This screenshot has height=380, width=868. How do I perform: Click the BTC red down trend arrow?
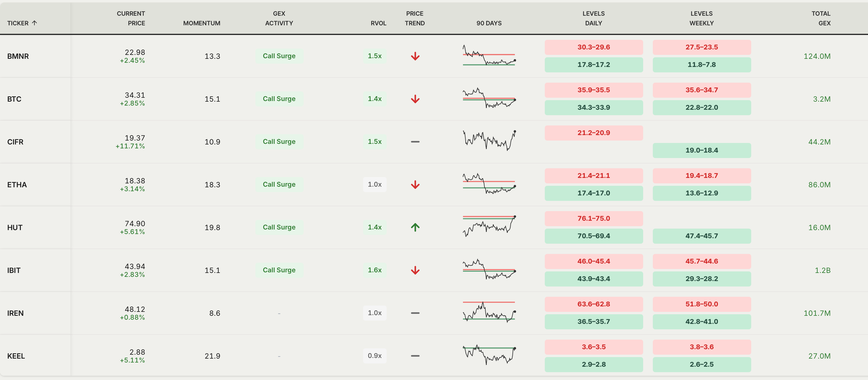pyautogui.click(x=415, y=99)
